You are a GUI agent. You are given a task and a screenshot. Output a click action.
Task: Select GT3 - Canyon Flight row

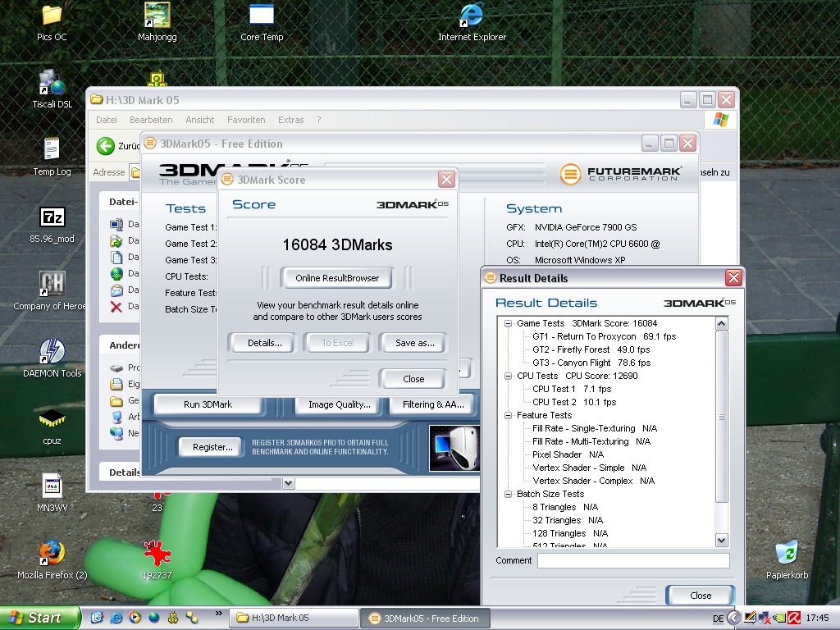coord(591,363)
